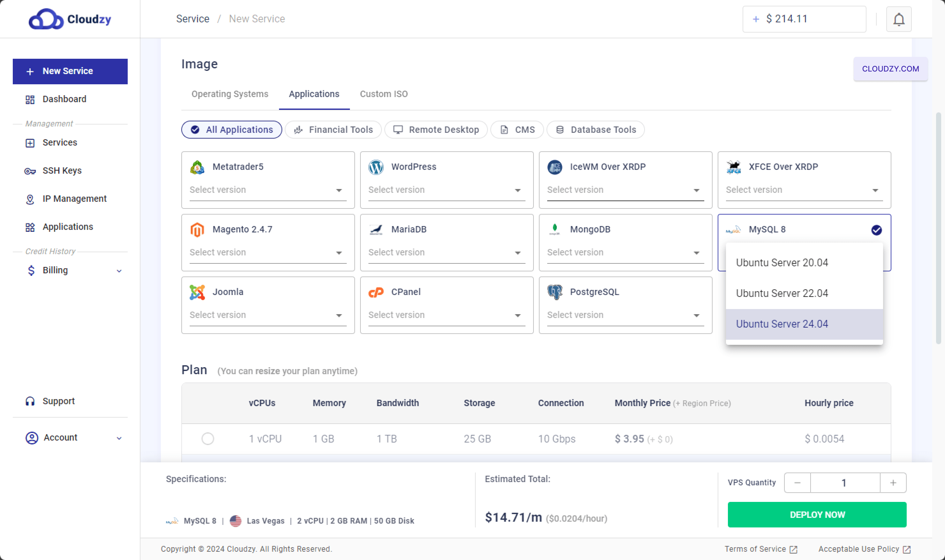Click the MongoDB leaf icon
The height and width of the screenshot is (560, 945).
click(555, 229)
